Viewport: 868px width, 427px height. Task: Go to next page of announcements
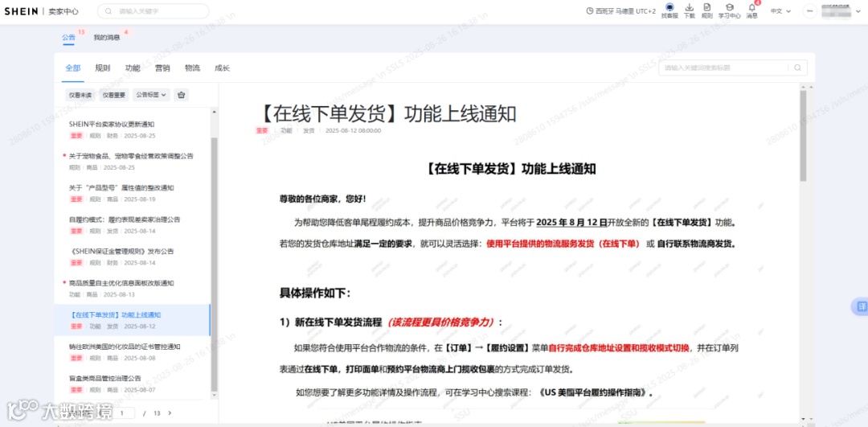[170, 413]
